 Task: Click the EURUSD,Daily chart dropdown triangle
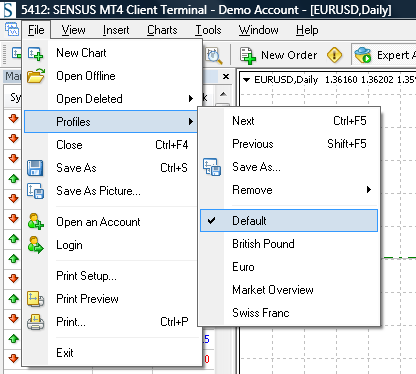pyautogui.click(x=246, y=80)
